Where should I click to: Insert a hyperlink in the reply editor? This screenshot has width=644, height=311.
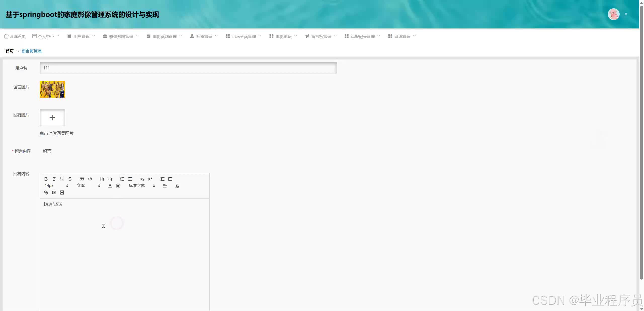tap(46, 192)
